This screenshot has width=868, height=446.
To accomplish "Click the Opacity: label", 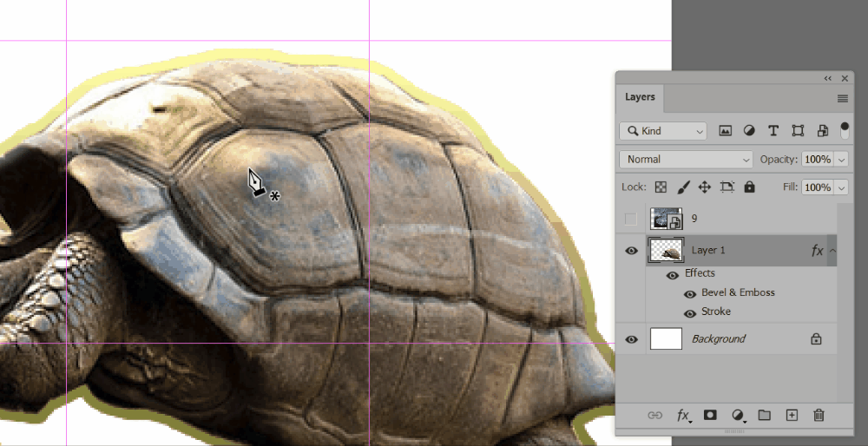I will 779,160.
